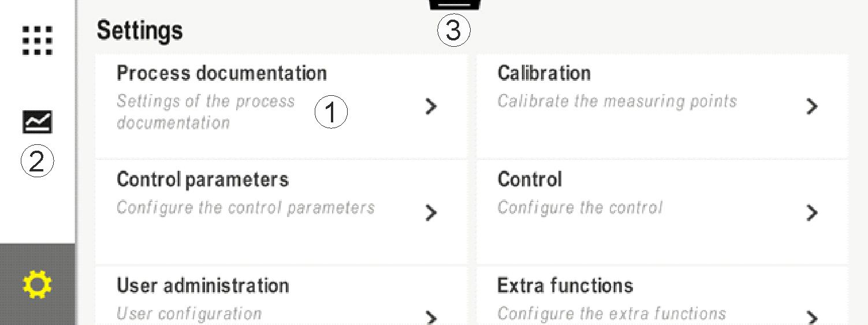Click 'Configure the control parameters' description
Screen dimensions: 868x325
tap(245, 208)
